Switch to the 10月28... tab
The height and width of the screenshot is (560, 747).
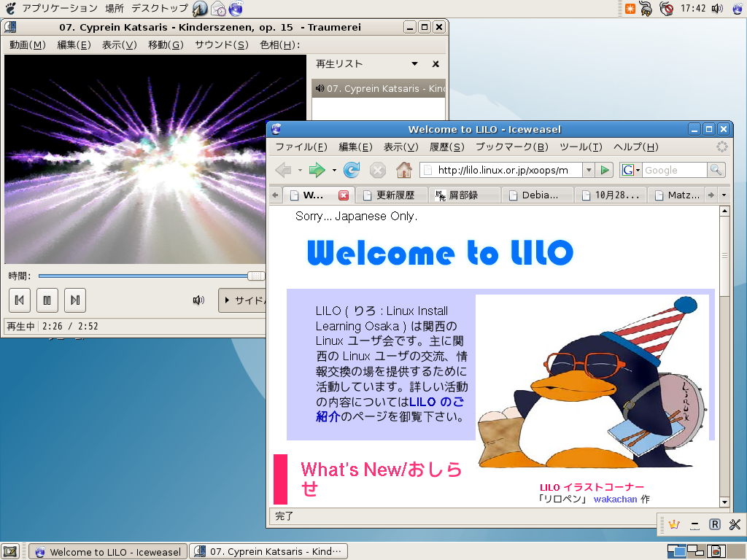click(x=611, y=195)
